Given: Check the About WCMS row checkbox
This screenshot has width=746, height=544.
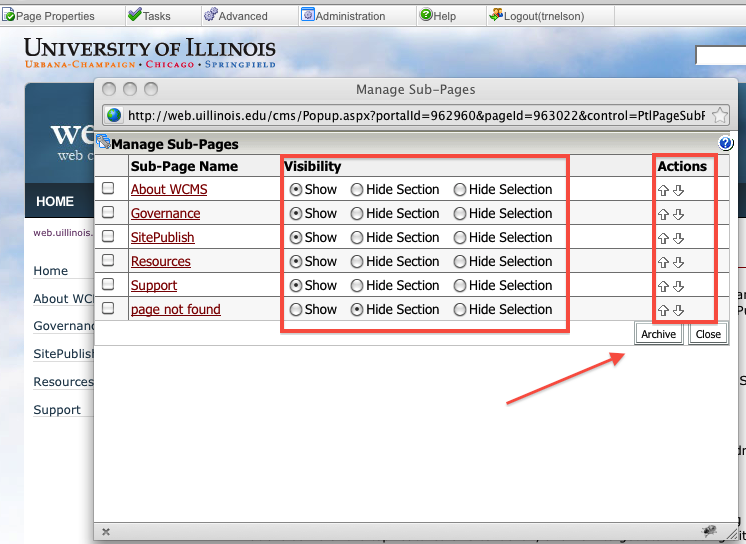Looking at the screenshot, I should click(x=108, y=188).
